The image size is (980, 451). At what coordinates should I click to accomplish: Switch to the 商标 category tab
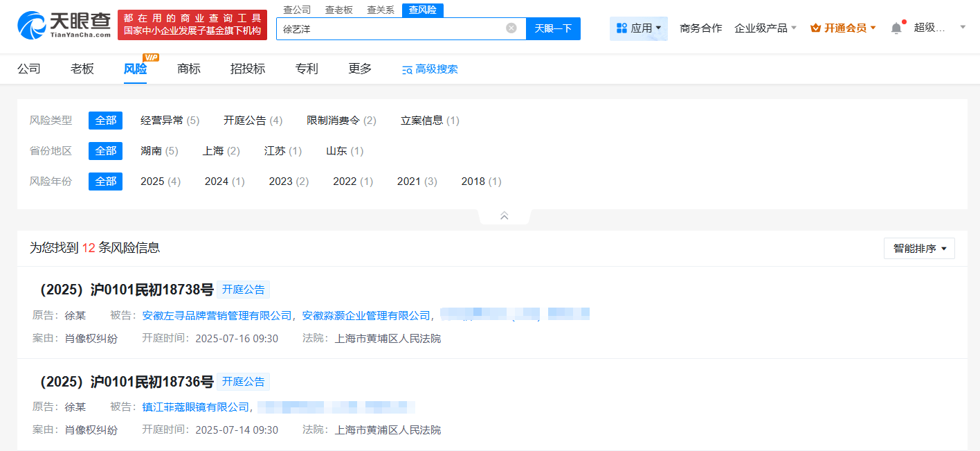point(188,69)
